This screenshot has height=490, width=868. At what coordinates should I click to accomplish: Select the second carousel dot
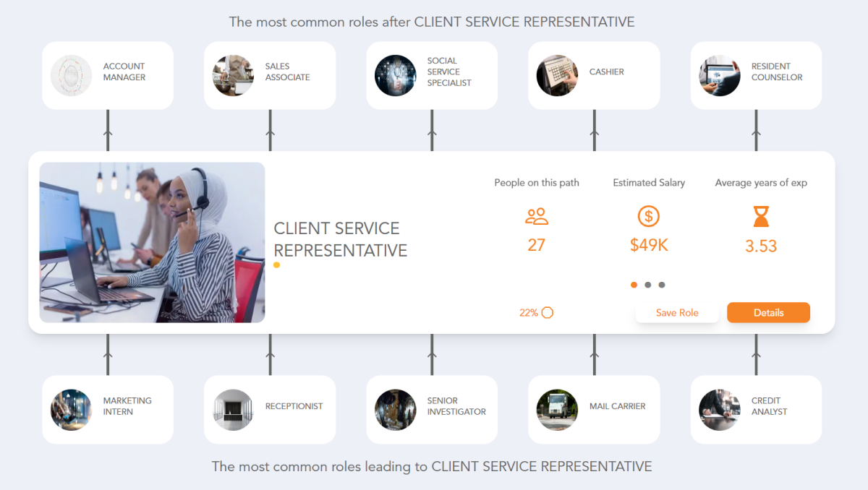click(648, 285)
